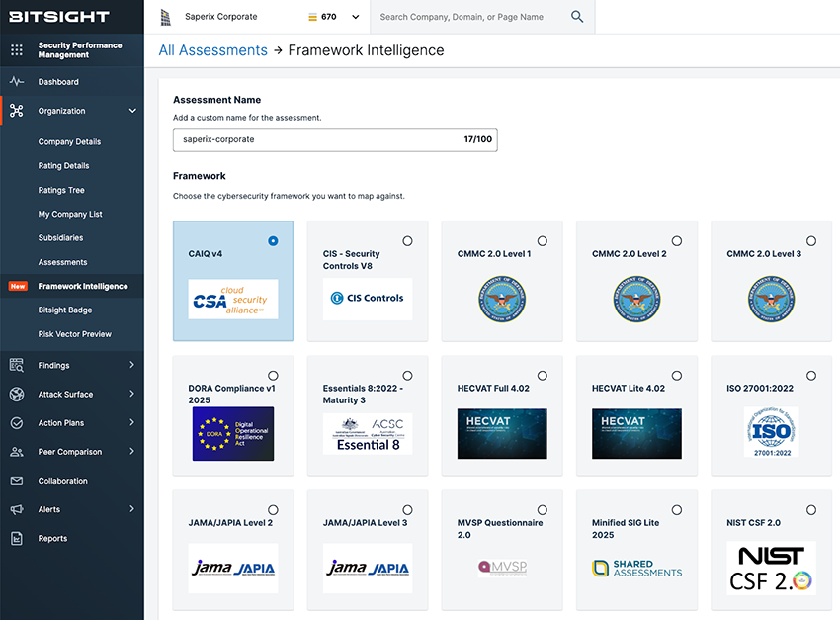Image resolution: width=840 pixels, height=620 pixels.
Task: Select the NIST CSF 2.0 framework radio
Action: [810, 510]
